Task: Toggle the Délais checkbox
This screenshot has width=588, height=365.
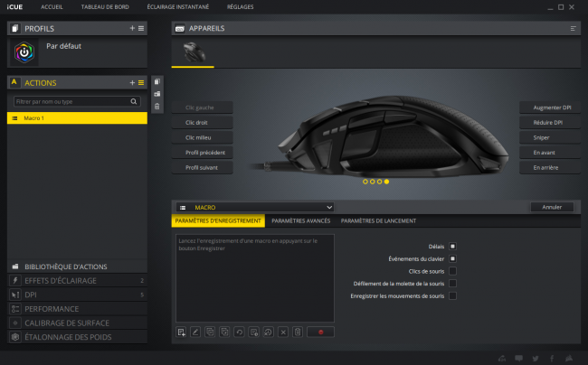Action: [x=452, y=247]
